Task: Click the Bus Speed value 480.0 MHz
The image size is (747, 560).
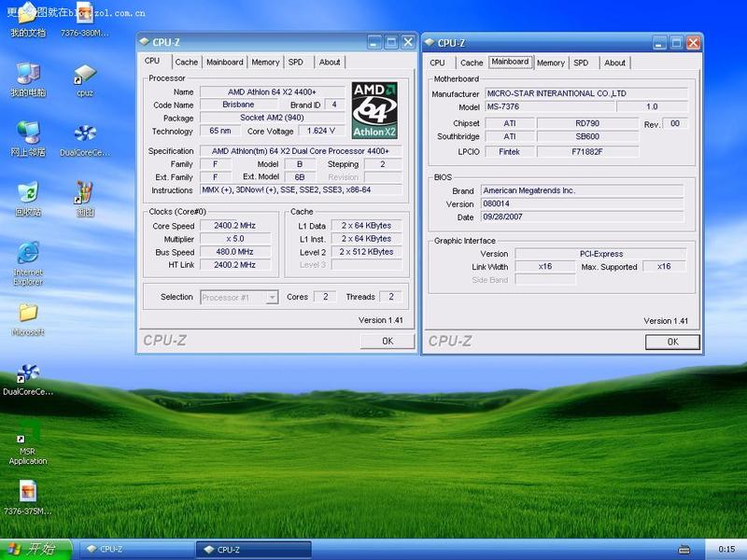Action: tap(235, 251)
